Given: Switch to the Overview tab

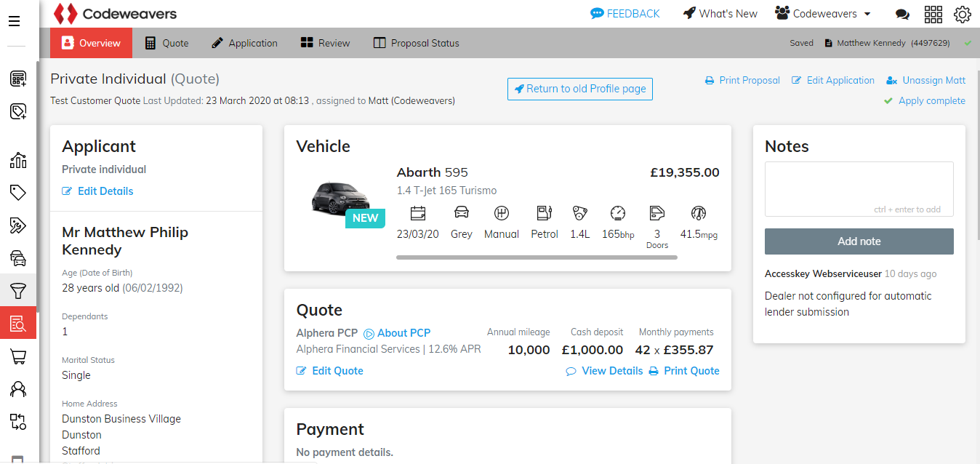Looking at the screenshot, I should [91, 43].
